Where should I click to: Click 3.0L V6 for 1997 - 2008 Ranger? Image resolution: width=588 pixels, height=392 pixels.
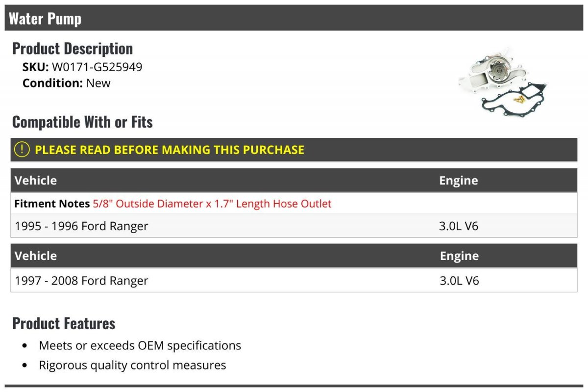point(459,281)
